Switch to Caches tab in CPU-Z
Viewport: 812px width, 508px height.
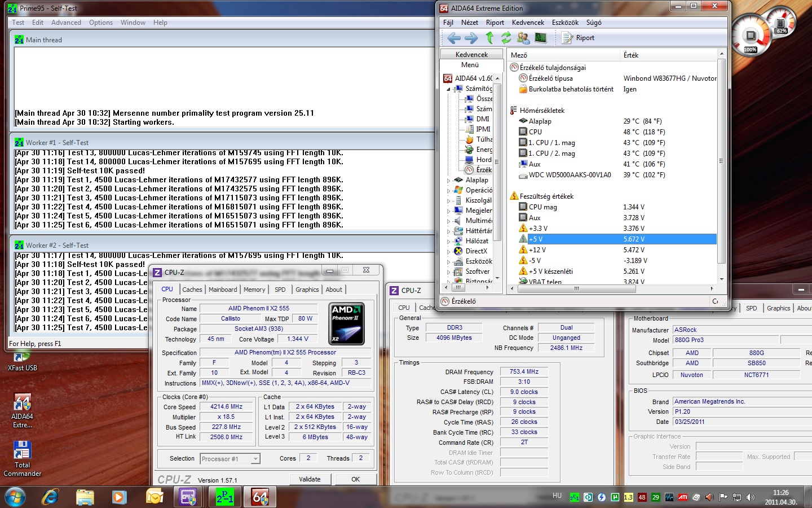(x=192, y=290)
